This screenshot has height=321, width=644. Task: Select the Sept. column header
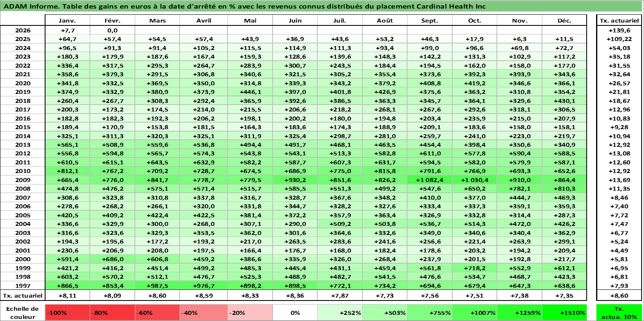(x=430, y=20)
